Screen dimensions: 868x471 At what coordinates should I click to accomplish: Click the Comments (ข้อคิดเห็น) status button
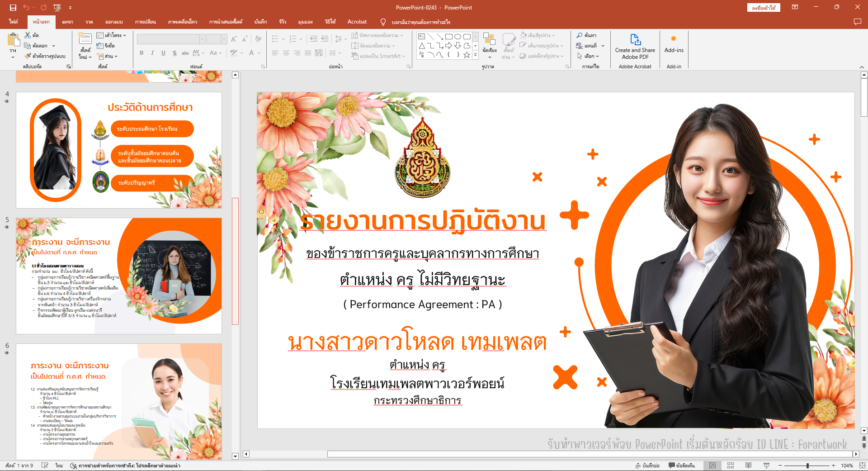[682, 466]
